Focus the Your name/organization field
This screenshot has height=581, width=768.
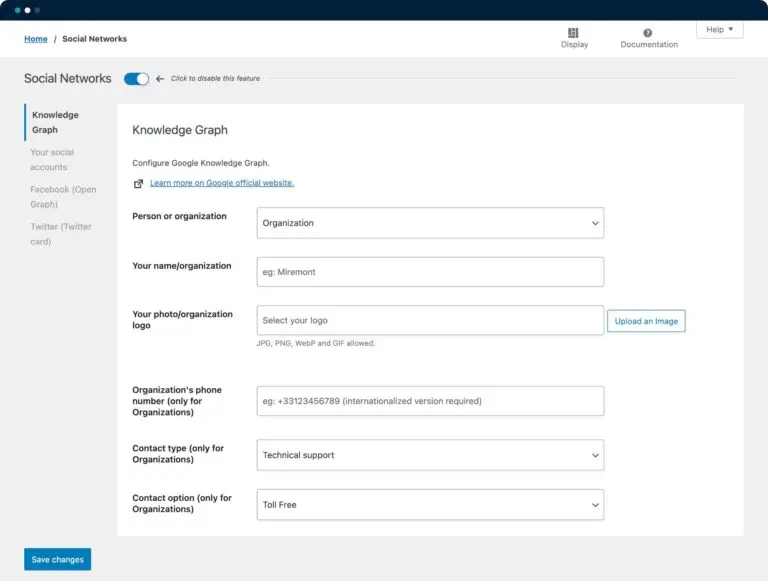coord(430,272)
